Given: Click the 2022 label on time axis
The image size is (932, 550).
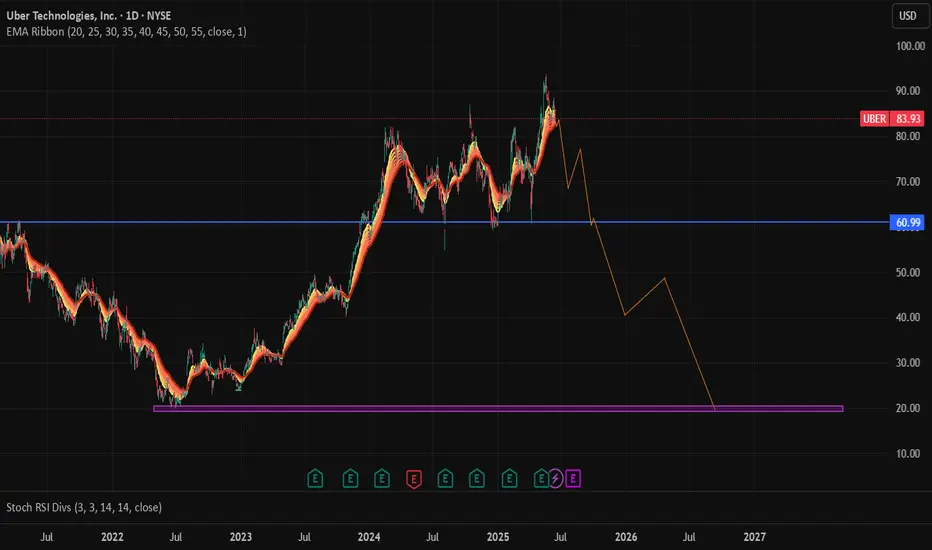Looking at the screenshot, I should [x=112, y=537].
